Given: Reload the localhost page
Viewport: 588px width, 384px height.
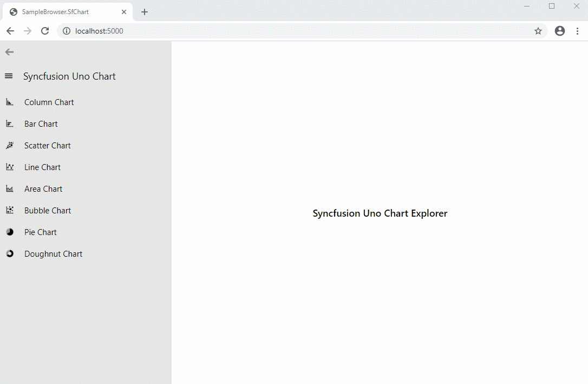Looking at the screenshot, I should (45, 31).
